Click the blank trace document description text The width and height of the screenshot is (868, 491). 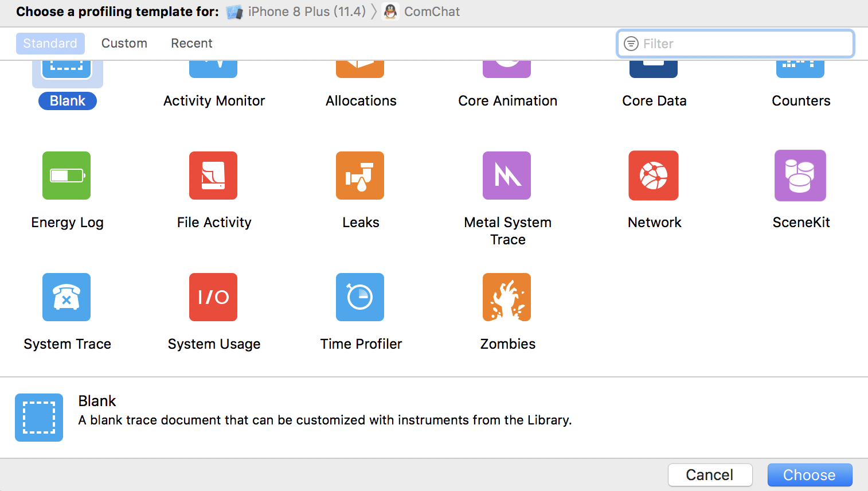point(324,420)
